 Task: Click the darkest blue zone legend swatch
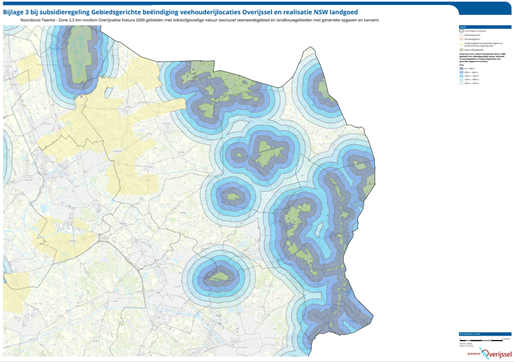(x=461, y=68)
